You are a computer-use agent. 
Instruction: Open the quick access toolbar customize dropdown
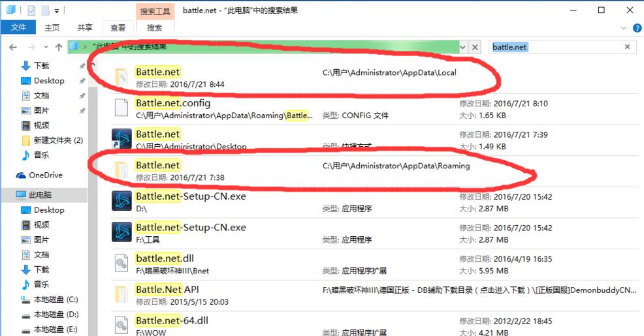click(57, 10)
